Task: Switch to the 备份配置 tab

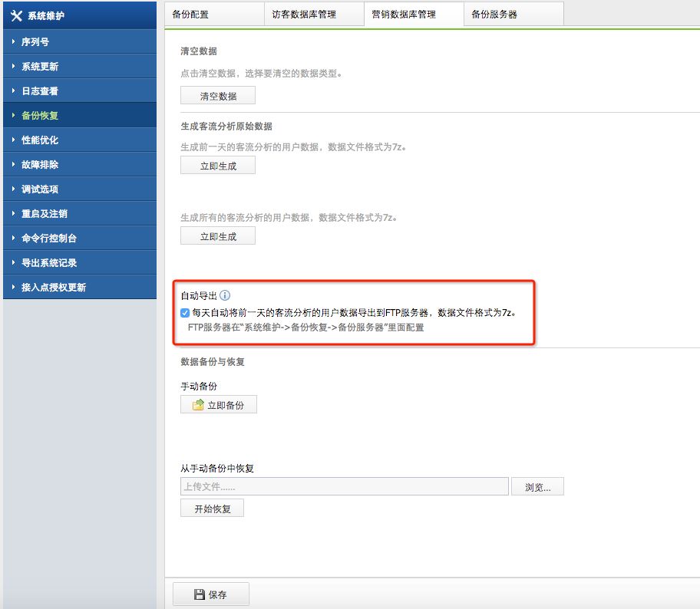Action: pos(190,15)
